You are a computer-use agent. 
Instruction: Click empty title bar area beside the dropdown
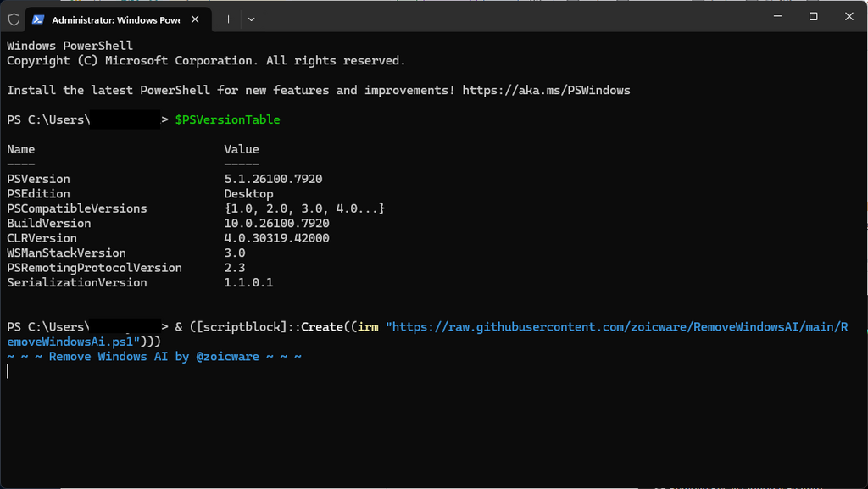(509, 17)
